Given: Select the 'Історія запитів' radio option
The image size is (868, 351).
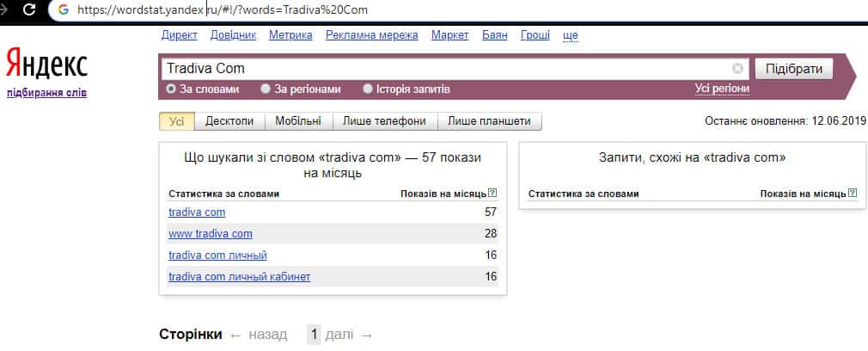Looking at the screenshot, I should coord(406,89).
